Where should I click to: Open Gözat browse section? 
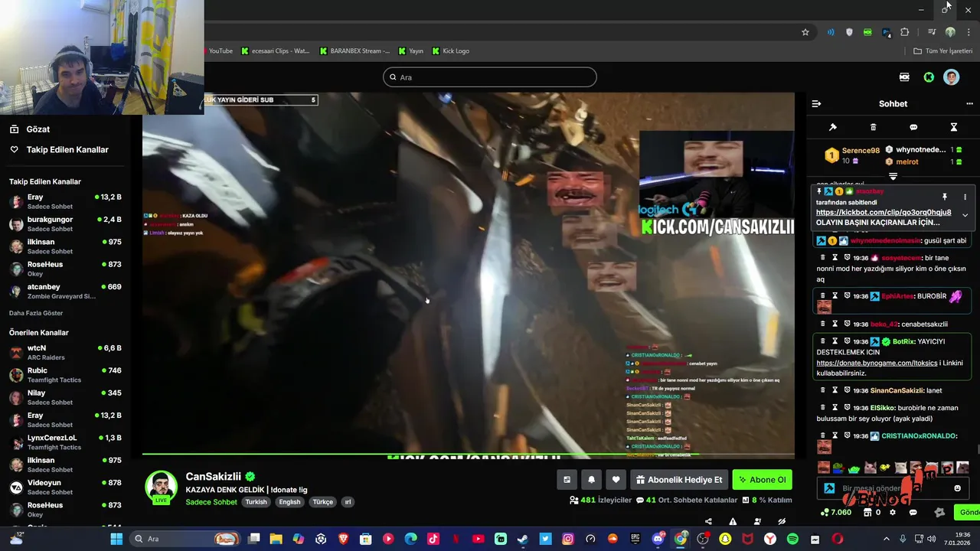pos(38,129)
